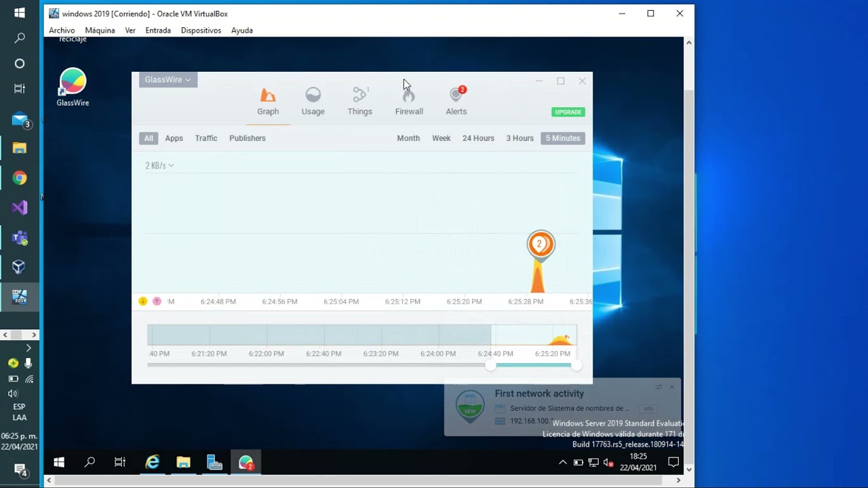Switch graph range to Week
The height and width of the screenshot is (488, 868).
click(x=441, y=138)
